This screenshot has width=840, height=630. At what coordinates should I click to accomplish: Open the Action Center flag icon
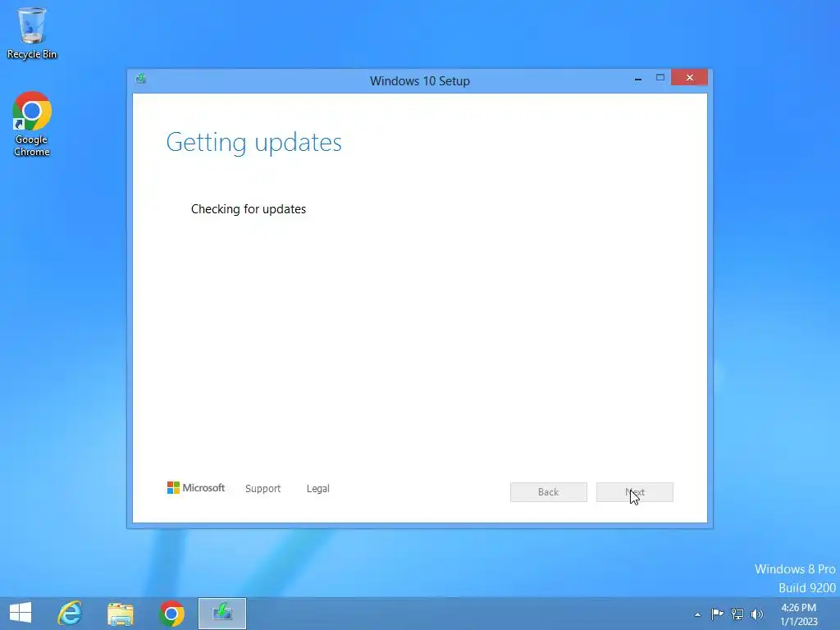tap(717, 614)
